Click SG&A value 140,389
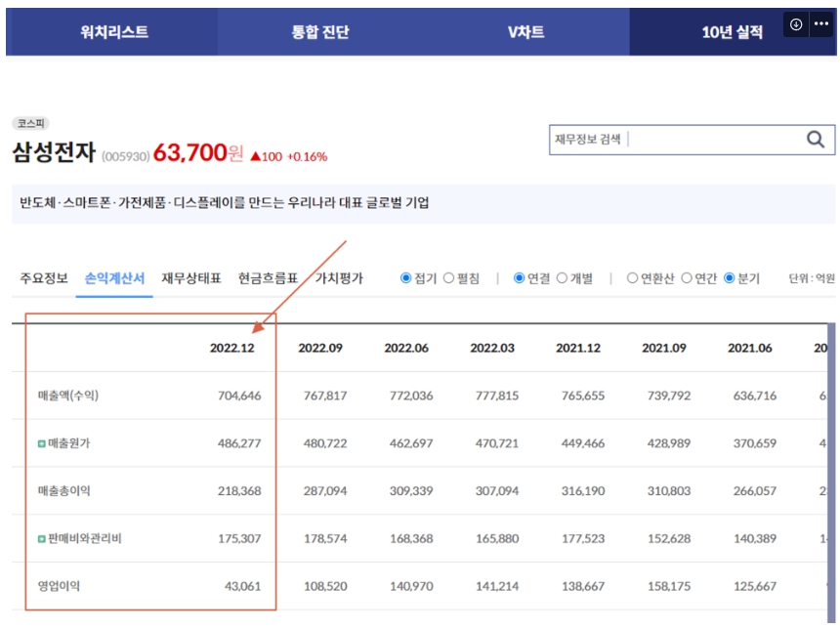 [755, 538]
